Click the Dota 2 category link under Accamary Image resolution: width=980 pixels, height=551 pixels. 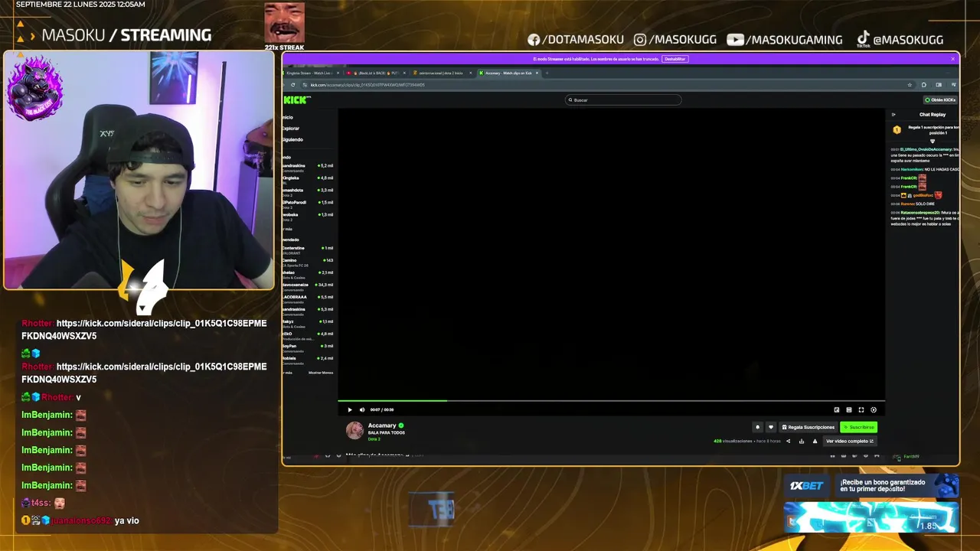click(x=374, y=439)
